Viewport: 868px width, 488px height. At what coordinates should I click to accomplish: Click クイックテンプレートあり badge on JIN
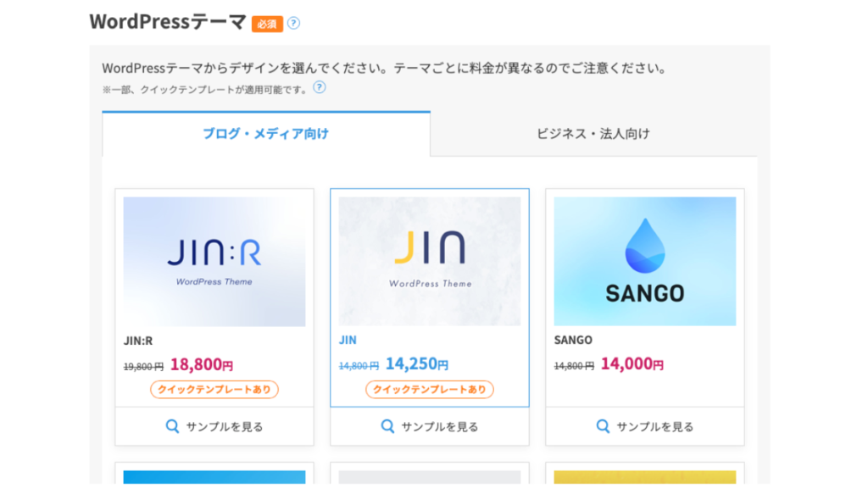pyautogui.click(x=430, y=390)
